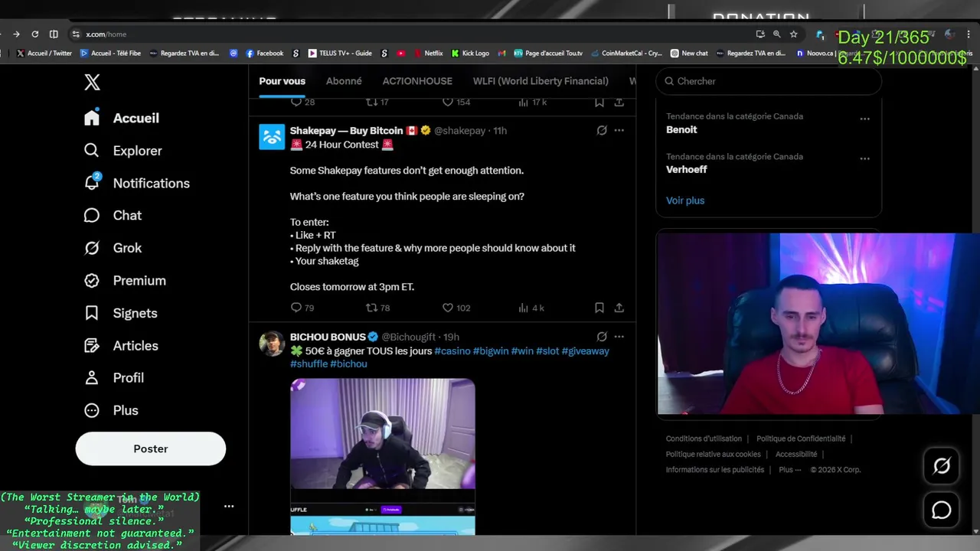Image resolution: width=980 pixels, height=551 pixels.
Task: Click the #shuffle hashtag
Action: [309, 364]
